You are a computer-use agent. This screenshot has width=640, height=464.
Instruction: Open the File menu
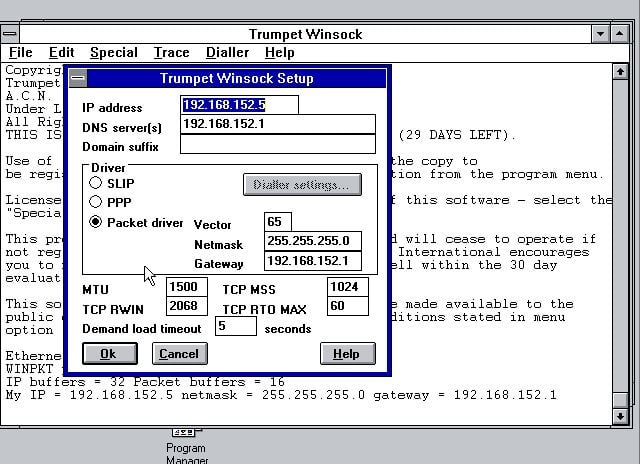(20, 53)
